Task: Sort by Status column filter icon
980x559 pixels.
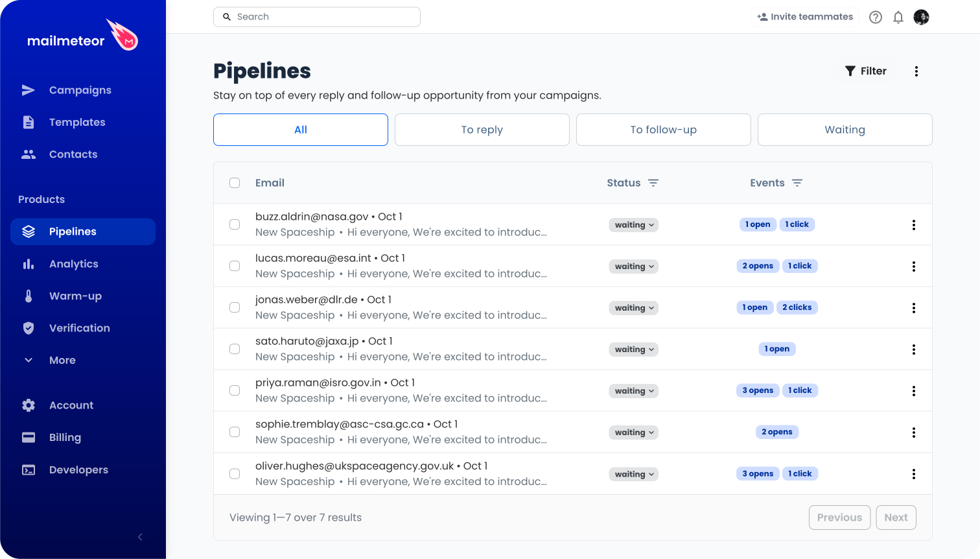Action: pos(653,183)
